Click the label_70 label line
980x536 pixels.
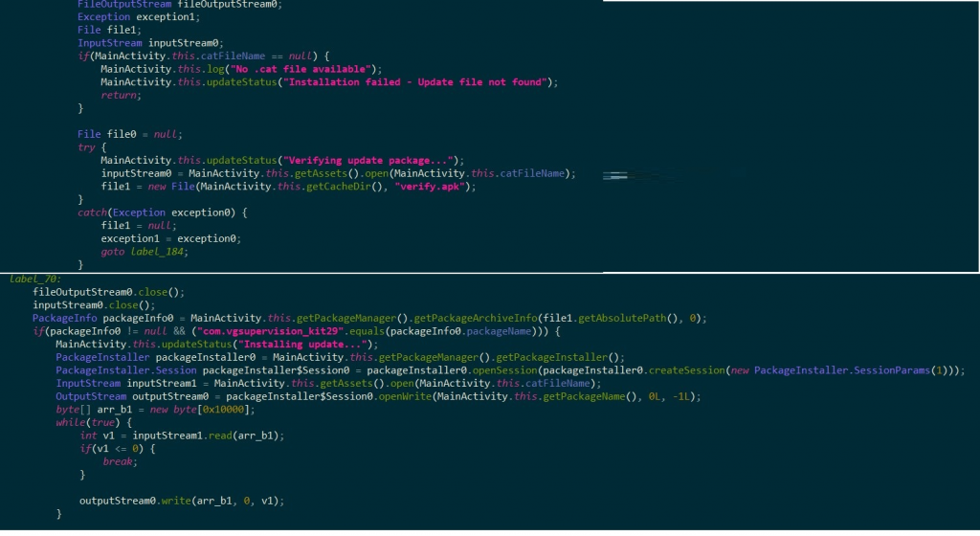pos(35,279)
